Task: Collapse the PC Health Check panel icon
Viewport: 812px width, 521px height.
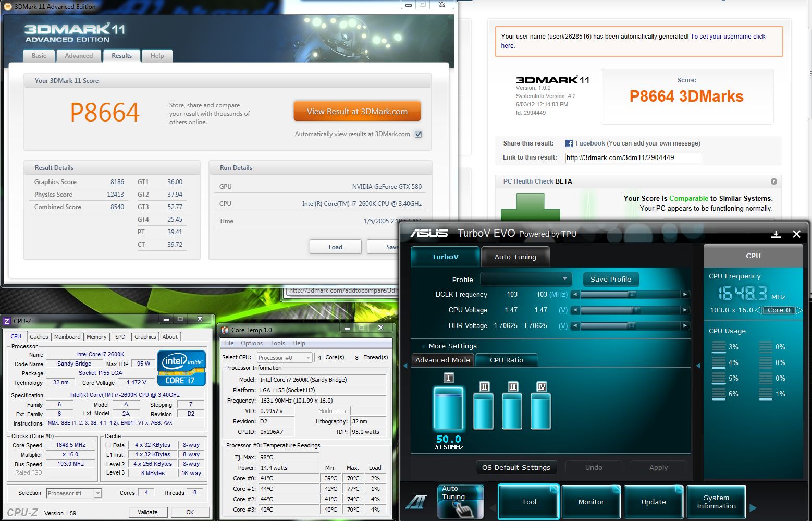Action: point(774,181)
